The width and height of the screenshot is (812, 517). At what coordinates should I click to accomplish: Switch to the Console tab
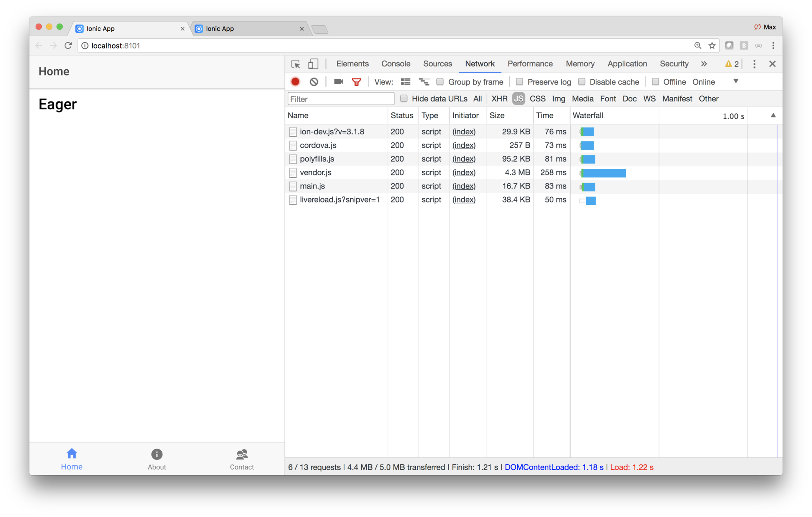(x=395, y=64)
